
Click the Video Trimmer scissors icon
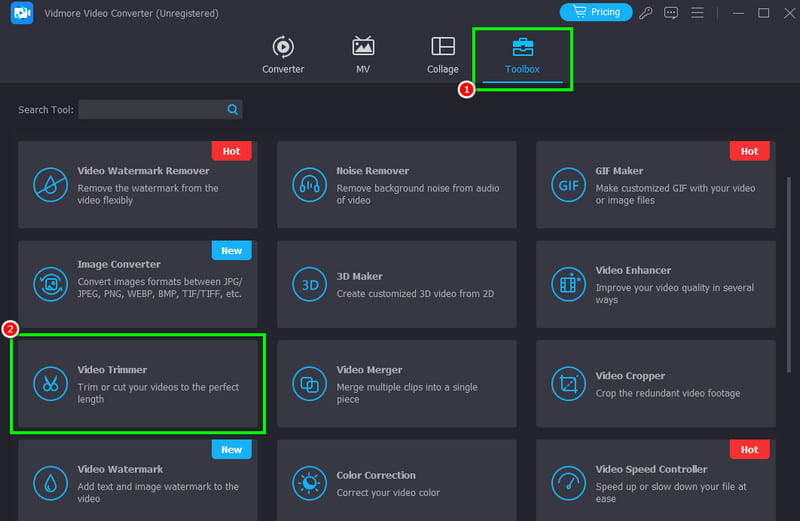50,384
